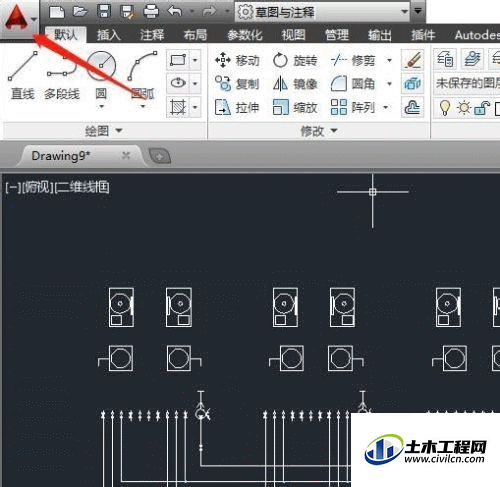Activate the 修剪 (Trim) command
The width and height of the screenshot is (500, 487).
[353, 61]
